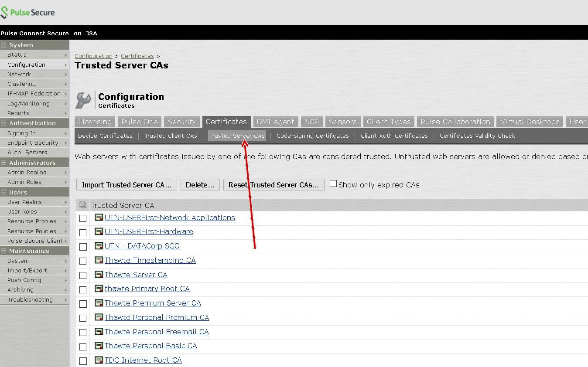Viewport: 588px width, 367px height.
Task: Check the UTN-USERFirst-Network Applications row
Action: pos(83,218)
